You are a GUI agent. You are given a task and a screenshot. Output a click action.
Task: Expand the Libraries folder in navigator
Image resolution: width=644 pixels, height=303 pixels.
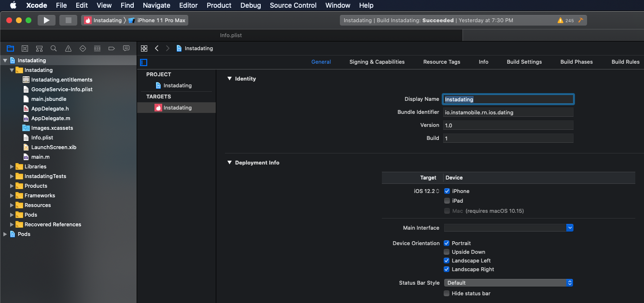pos(12,166)
